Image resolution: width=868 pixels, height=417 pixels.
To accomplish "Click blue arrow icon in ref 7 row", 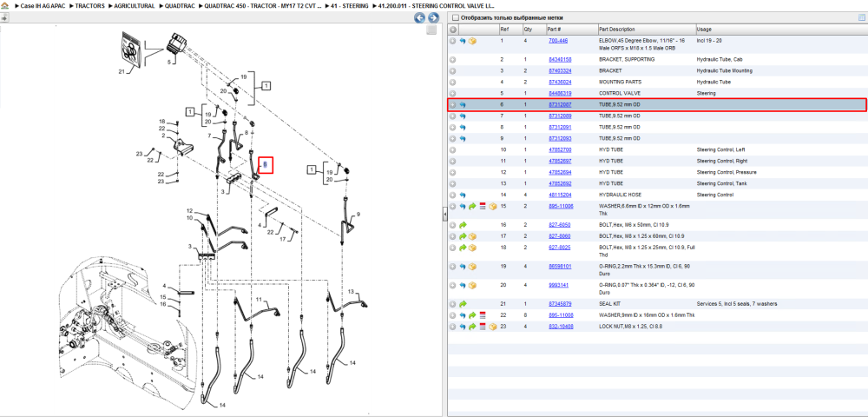I will click(463, 116).
